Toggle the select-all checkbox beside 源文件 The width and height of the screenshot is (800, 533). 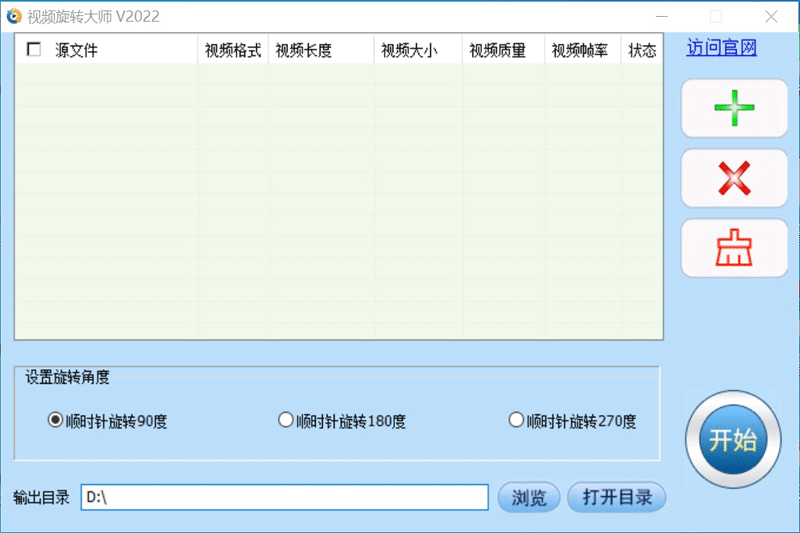point(34,50)
